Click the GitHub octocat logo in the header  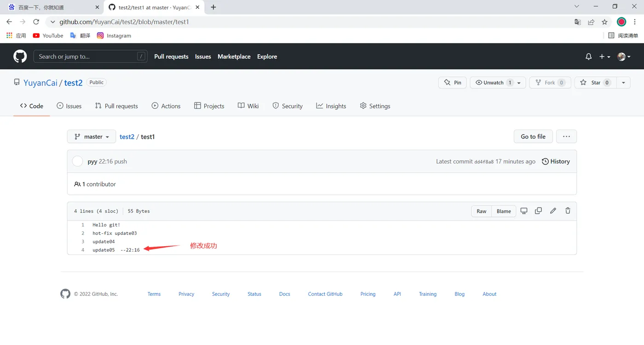tap(20, 57)
